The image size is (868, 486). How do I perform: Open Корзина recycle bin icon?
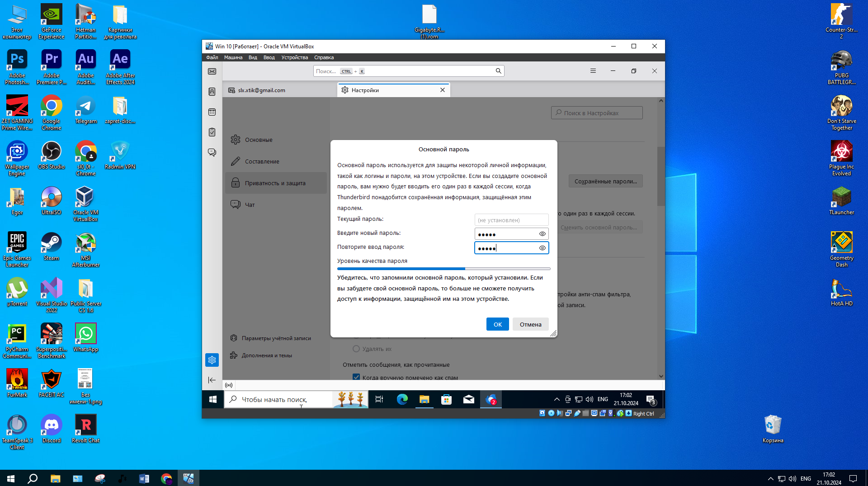point(773,429)
